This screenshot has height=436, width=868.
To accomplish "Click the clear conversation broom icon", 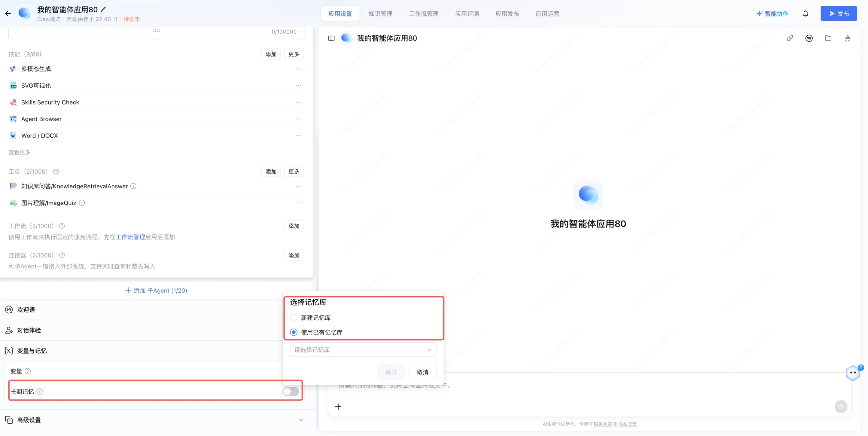I will click(x=848, y=38).
